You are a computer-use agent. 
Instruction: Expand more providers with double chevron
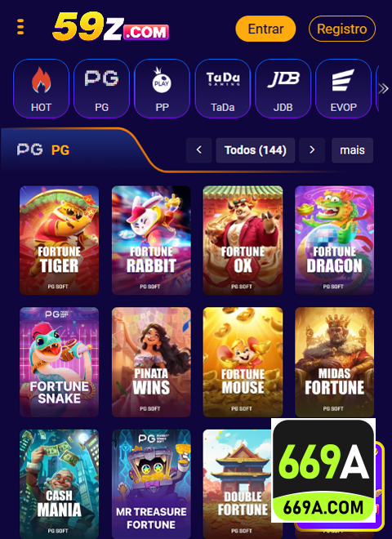pyautogui.click(x=383, y=88)
